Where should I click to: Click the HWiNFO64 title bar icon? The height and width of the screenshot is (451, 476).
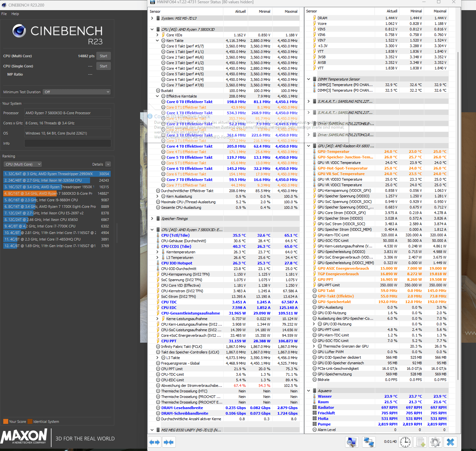[152, 2]
